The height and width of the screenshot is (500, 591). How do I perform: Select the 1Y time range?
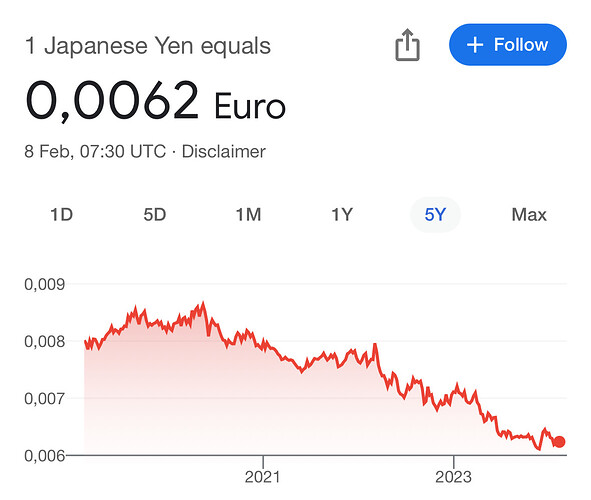[x=342, y=215]
